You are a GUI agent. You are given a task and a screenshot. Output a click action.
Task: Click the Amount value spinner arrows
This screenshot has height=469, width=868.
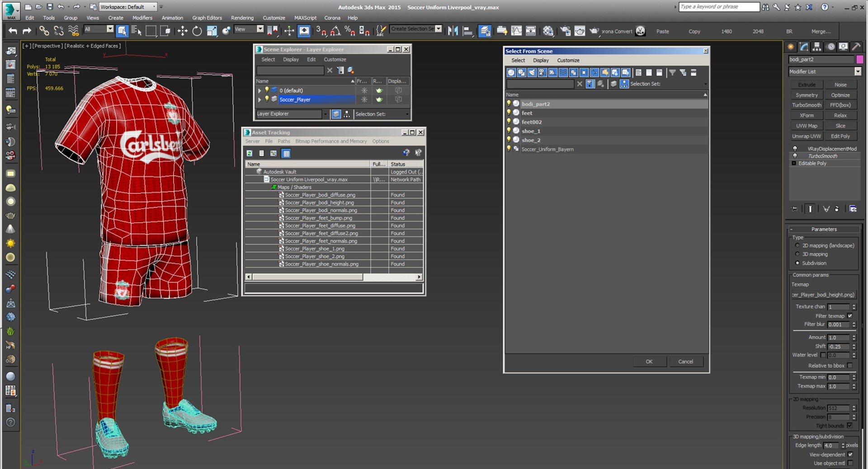[854, 338]
